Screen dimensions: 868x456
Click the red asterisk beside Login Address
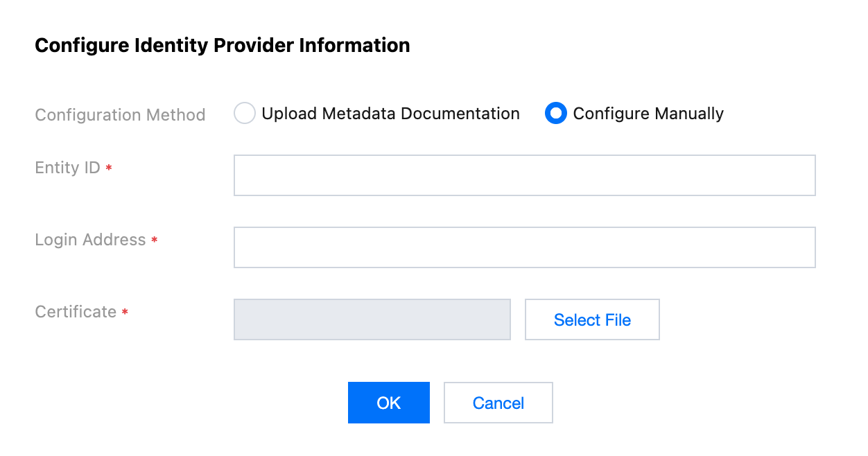154,241
